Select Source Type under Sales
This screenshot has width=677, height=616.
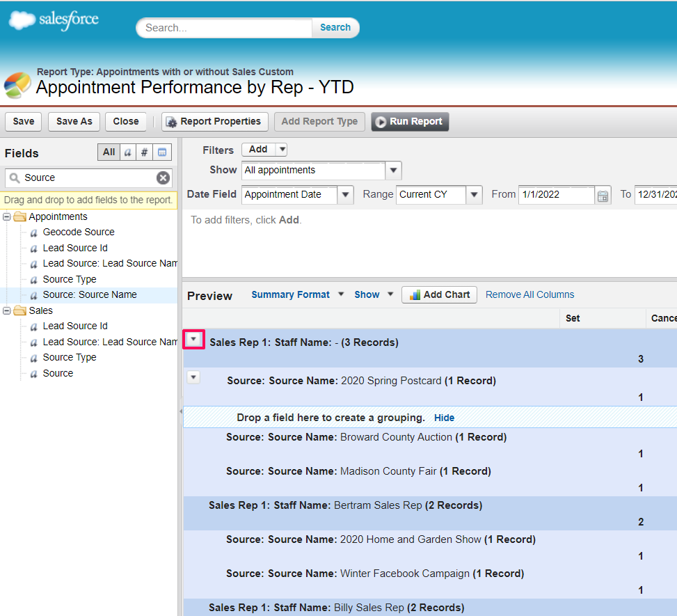point(70,358)
